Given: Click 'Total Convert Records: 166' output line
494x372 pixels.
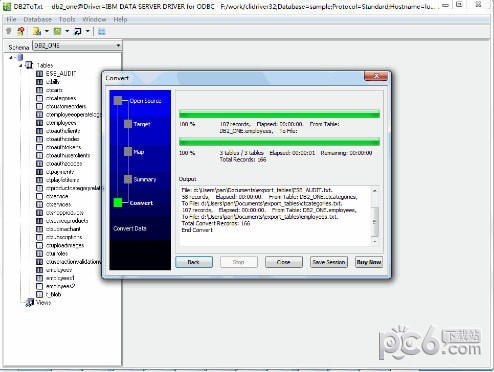Looking at the screenshot, I should click(216, 223).
